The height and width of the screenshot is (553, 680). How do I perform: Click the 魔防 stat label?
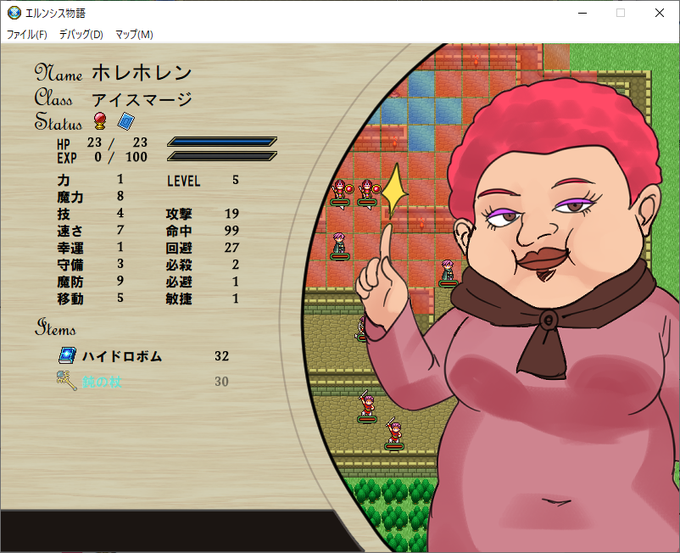pyautogui.click(x=70, y=282)
